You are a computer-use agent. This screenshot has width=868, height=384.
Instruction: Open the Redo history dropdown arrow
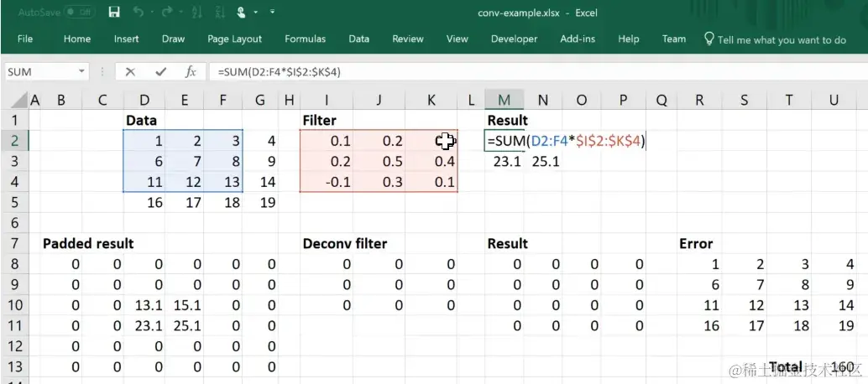[180, 12]
